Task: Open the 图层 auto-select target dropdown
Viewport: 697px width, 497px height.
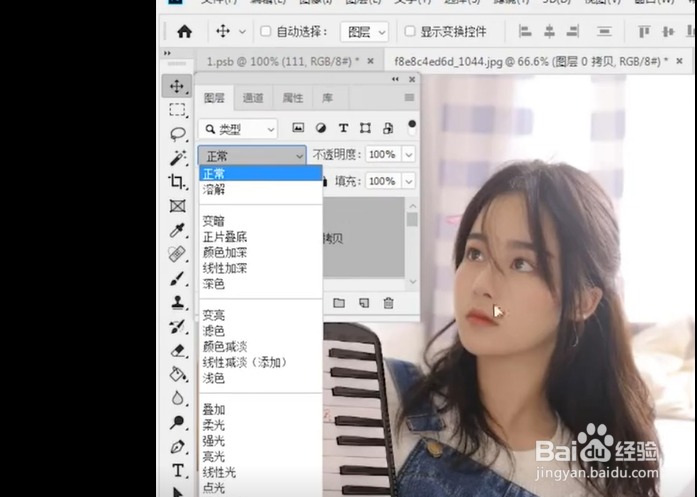Action: pyautogui.click(x=364, y=32)
